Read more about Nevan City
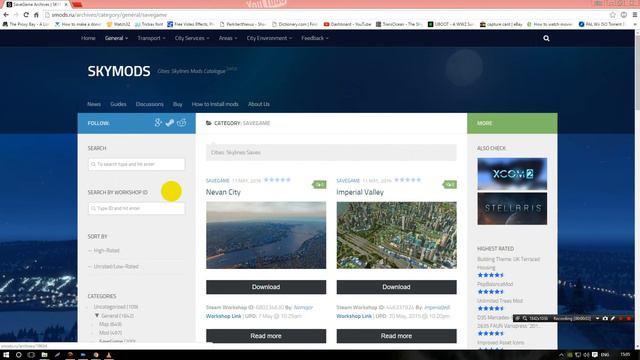Viewport: 640px width, 360px height. [266, 336]
